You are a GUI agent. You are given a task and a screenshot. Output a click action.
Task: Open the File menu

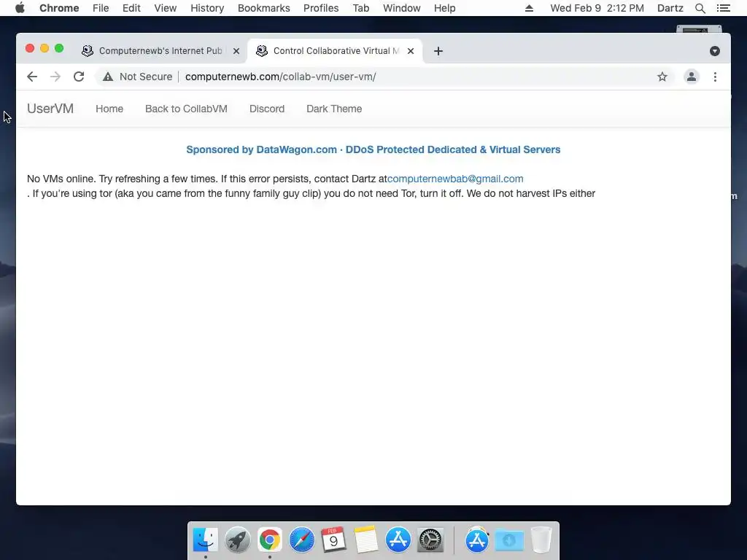click(x=101, y=8)
